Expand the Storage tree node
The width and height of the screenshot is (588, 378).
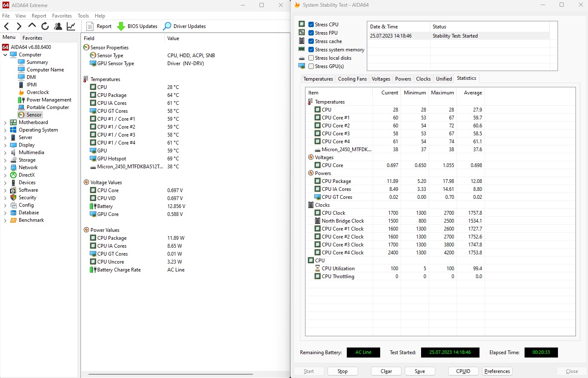[x=5, y=160]
